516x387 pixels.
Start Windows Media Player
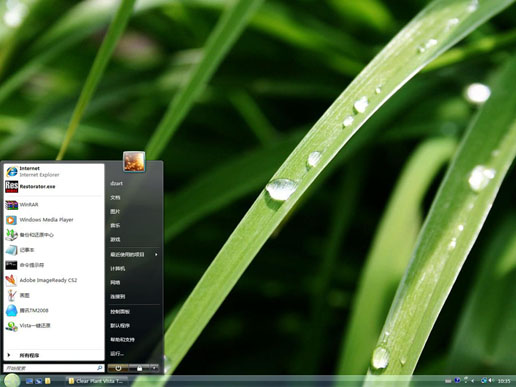point(54,220)
